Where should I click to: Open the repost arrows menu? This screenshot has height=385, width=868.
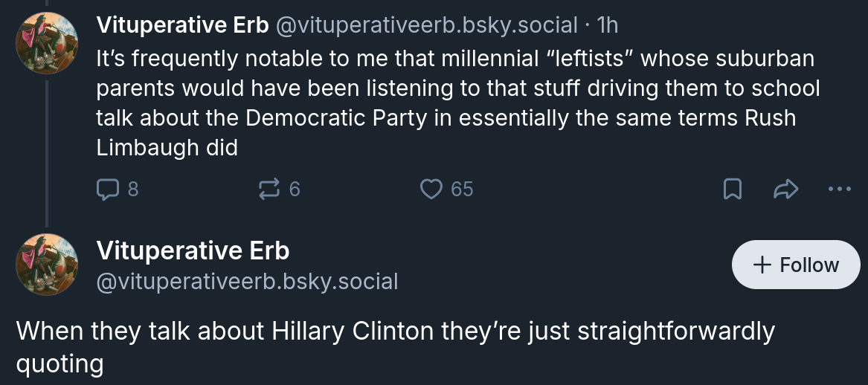(267, 190)
